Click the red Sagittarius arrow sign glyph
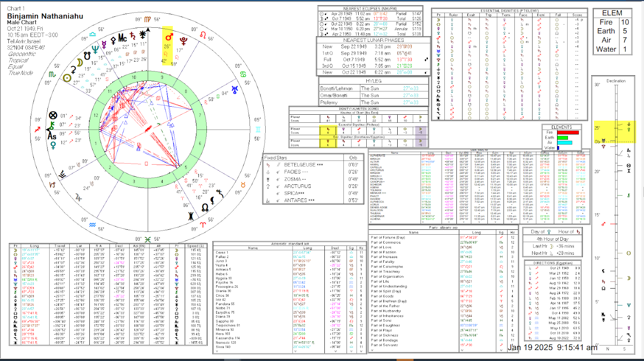 (x=37, y=129)
